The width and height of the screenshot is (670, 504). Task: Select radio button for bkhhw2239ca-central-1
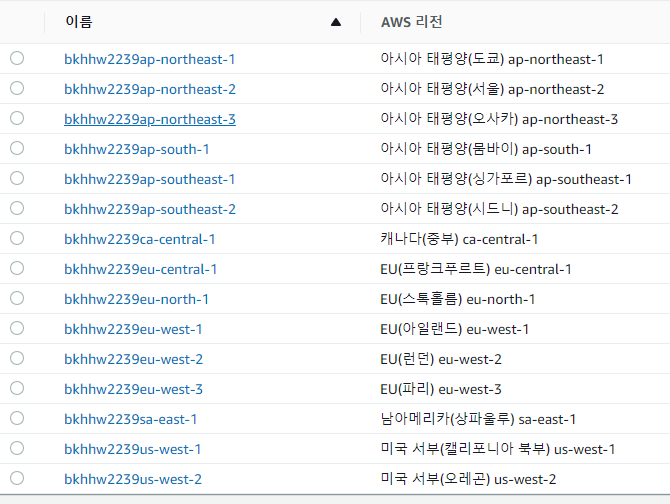coord(17,238)
